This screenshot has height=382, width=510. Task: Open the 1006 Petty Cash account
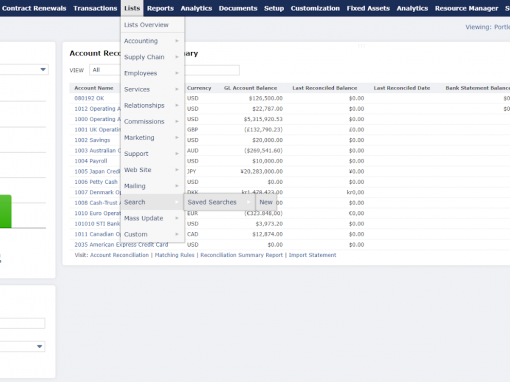pyautogui.click(x=96, y=182)
